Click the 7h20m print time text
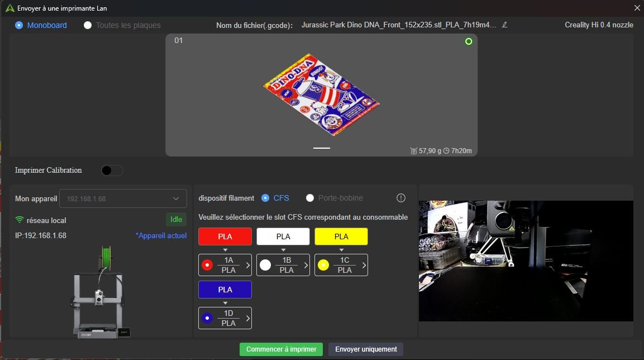The width and height of the screenshot is (644, 360). 461,151
